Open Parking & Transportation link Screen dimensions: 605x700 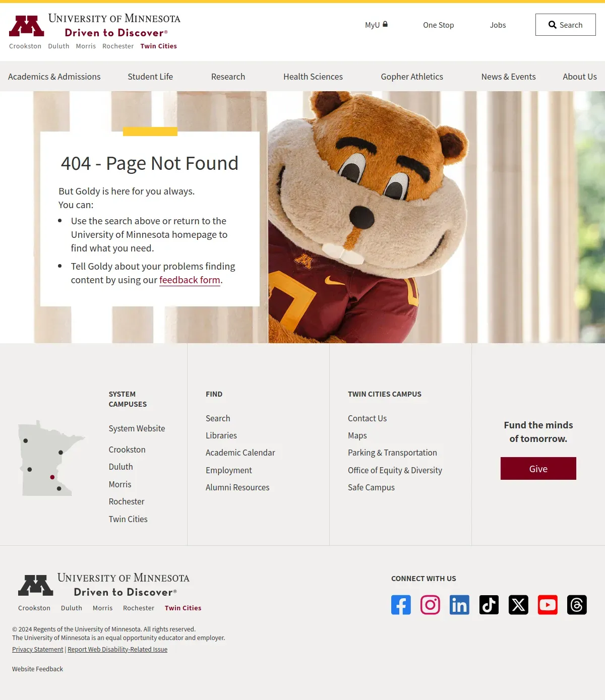click(392, 453)
